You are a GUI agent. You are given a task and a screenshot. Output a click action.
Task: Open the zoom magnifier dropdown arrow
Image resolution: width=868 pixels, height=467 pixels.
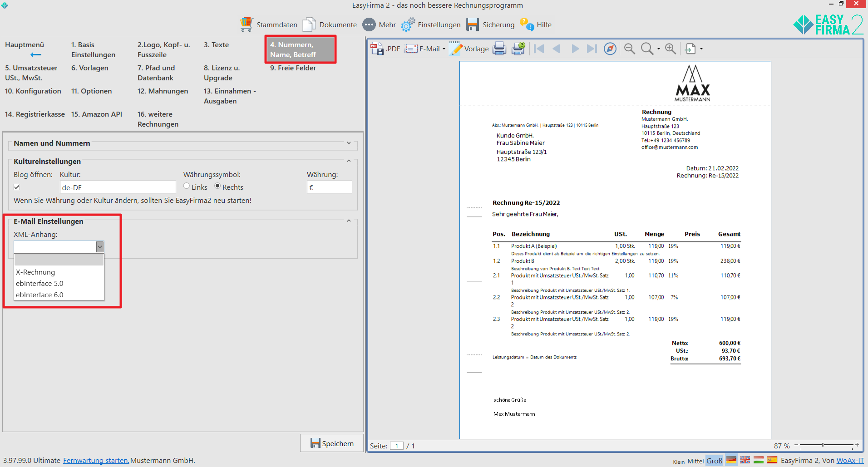[x=658, y=49]
